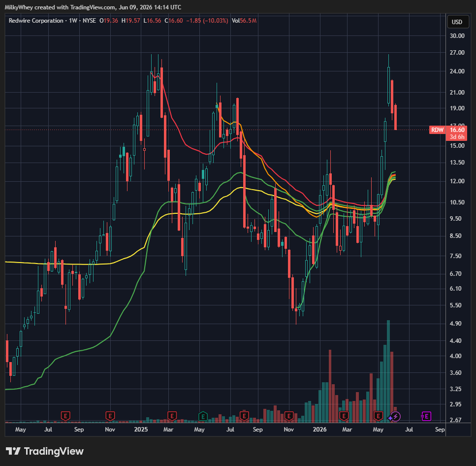Select the red earnings marker at Nov 2025

pos(288,416)
